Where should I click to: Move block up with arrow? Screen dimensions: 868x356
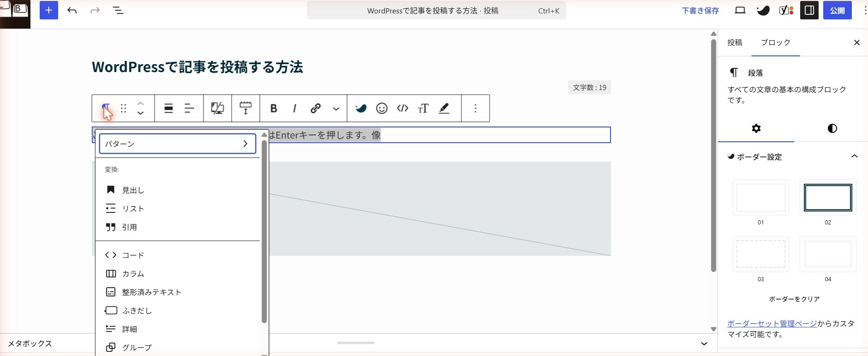141,104
